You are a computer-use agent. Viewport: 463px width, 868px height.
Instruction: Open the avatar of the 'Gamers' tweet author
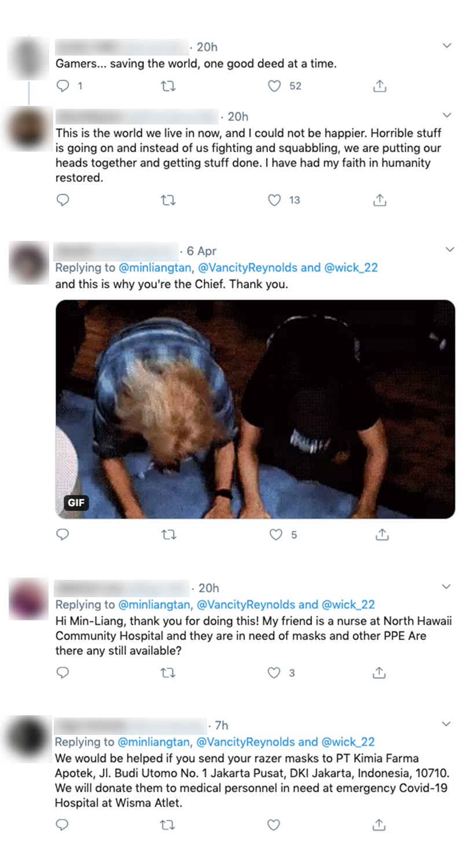(x=28, y=58)
